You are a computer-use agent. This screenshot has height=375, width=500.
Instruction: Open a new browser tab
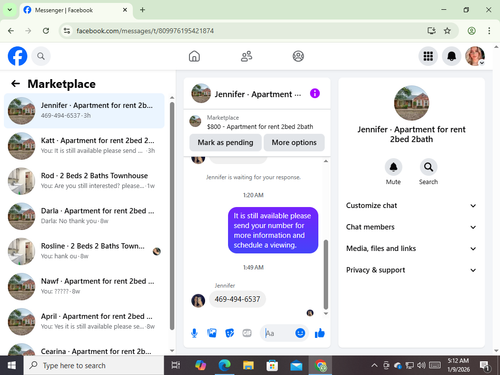point(142,10)
